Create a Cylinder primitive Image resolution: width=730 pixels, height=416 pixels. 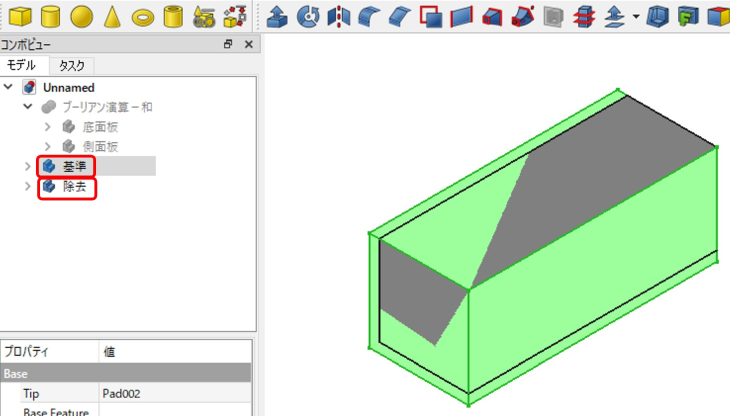[x=50, y=17]
